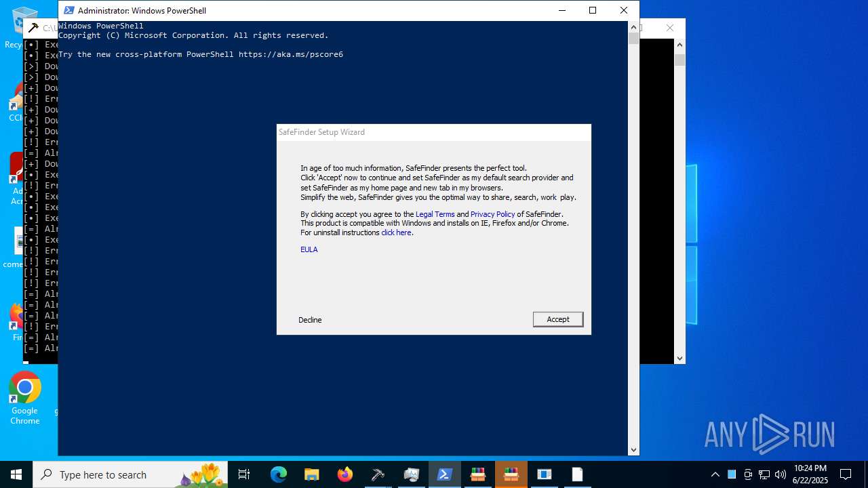Viewport: 868px width, 488px height.
Task: Switch to the PowerShell taskbar icon
Action: click(444, 474)
